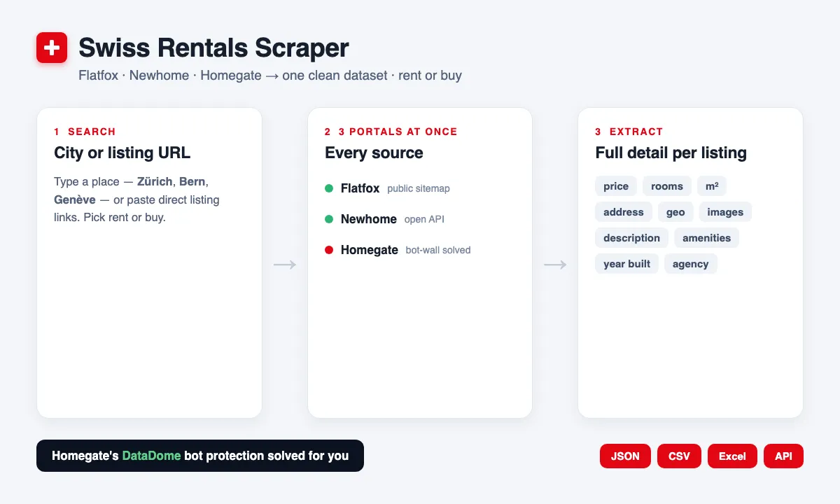The image size is (840, 504).
Task: Click the geo tag chip
Action: pos(675,212)
